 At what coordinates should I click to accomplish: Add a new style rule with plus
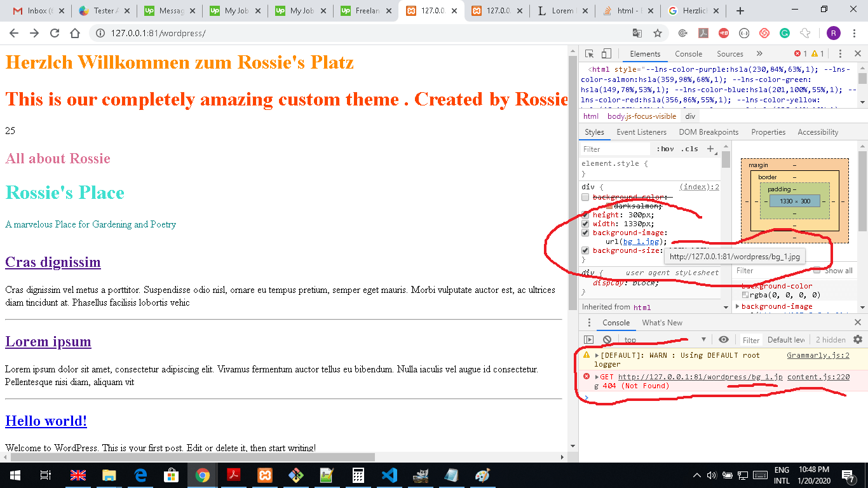pos(710,149)
